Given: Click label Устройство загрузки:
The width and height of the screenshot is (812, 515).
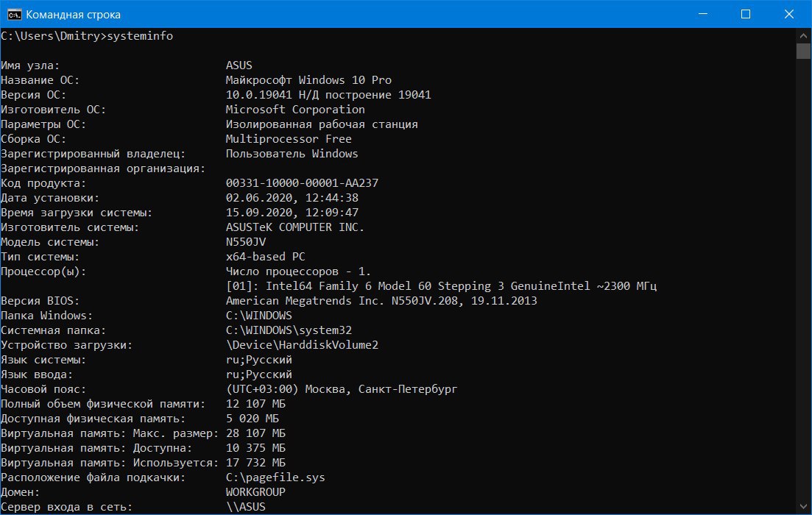Looking at the screenshot, I should click(x=66, y=345).
